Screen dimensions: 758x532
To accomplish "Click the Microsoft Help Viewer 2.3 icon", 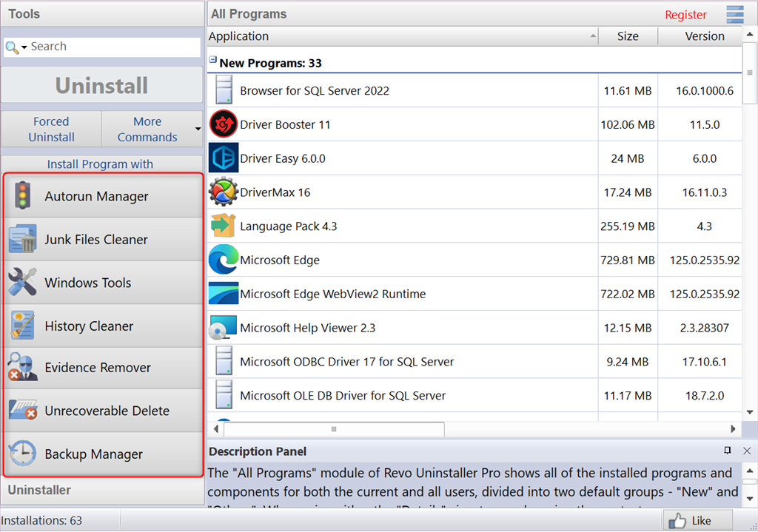I will 223,328.
